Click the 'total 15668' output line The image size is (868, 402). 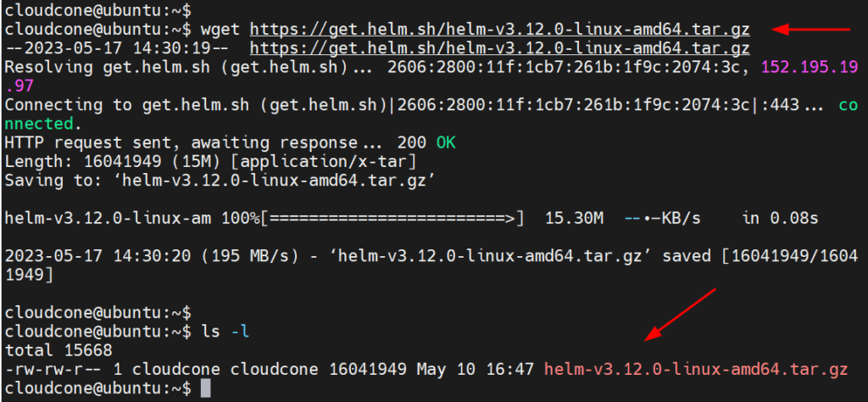(x=58, y=350)
